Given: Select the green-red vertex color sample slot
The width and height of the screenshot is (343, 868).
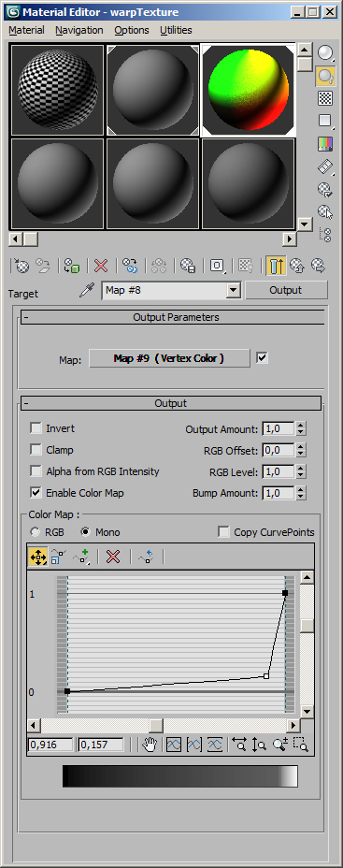Looking at the screenshot, I should pyautogui.click(x=248, y=90).
